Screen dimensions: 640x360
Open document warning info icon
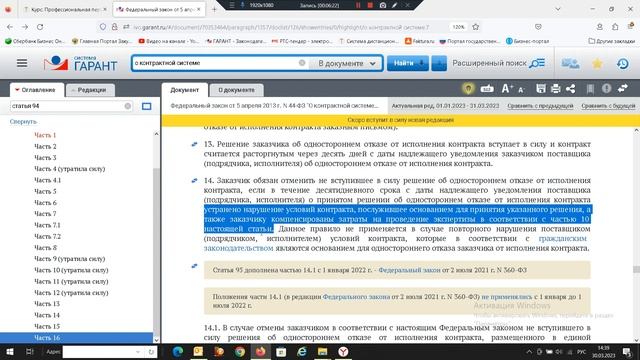(607, 88)
